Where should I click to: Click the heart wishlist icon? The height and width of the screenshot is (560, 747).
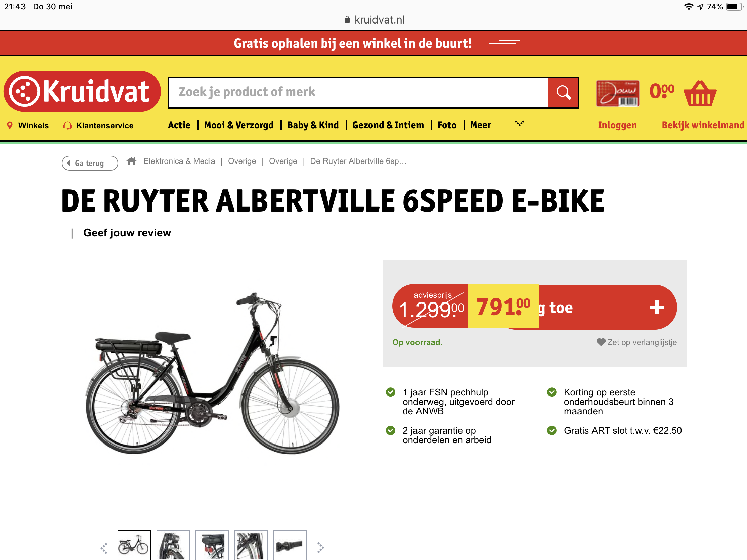(x=601, y=342)
